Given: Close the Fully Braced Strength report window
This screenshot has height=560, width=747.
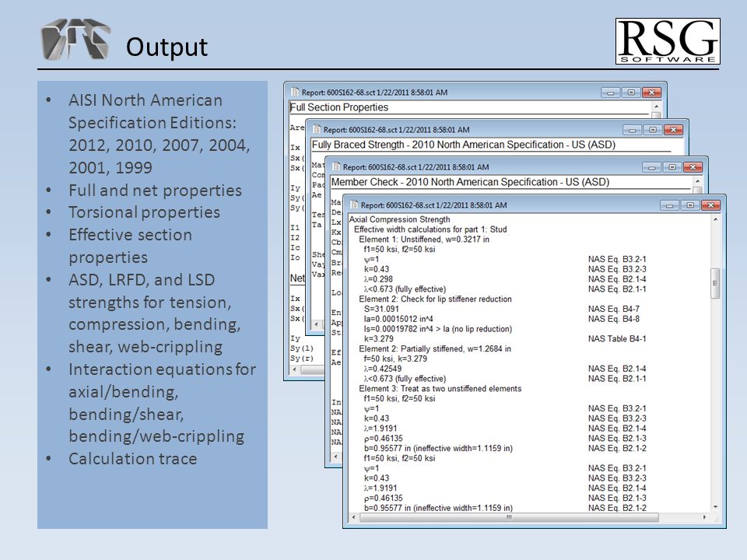Looking at the screenshot, I should (673, 130).
